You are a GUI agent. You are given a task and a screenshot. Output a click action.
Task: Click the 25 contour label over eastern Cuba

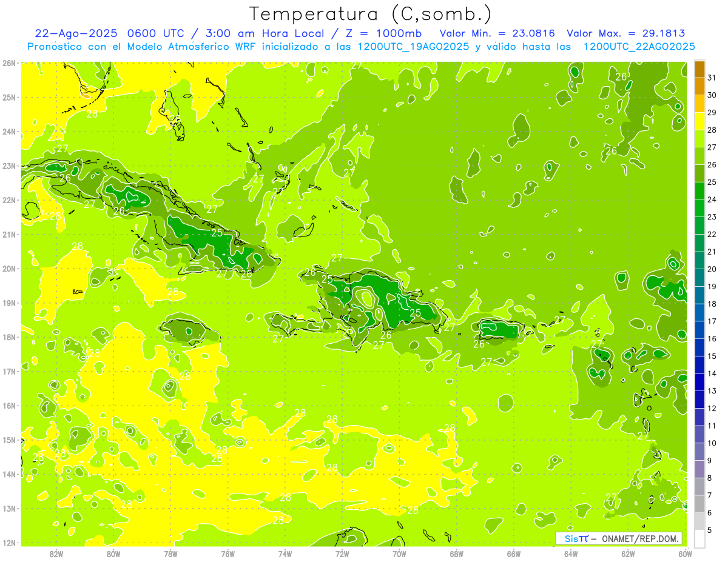pyautogui.click(x=217, y=233)
